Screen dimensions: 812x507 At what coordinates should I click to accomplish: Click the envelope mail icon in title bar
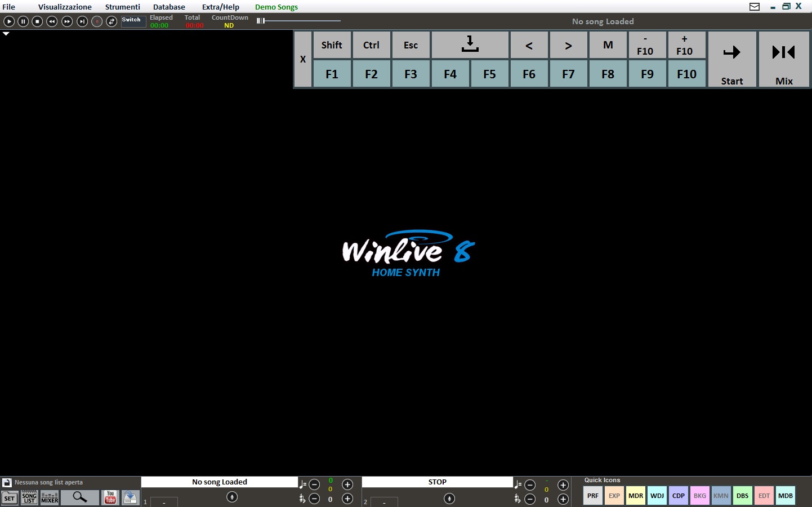(755, 7)
